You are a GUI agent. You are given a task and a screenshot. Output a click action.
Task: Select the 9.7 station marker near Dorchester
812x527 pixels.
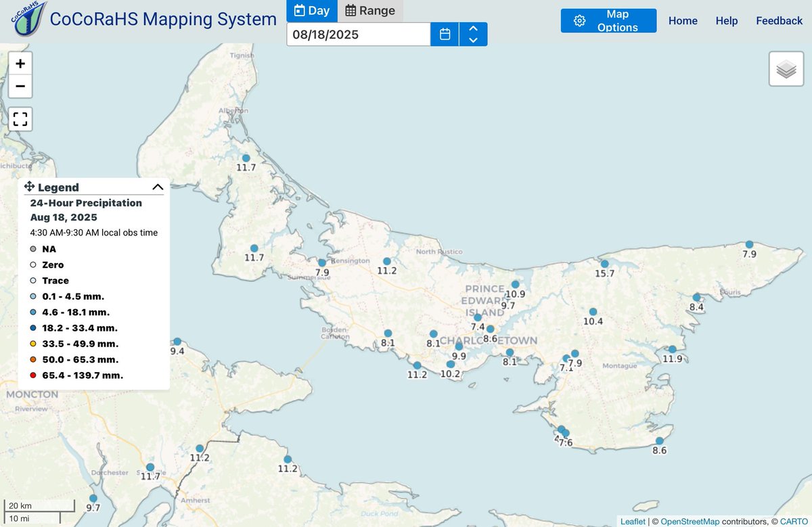pos(93,499)
